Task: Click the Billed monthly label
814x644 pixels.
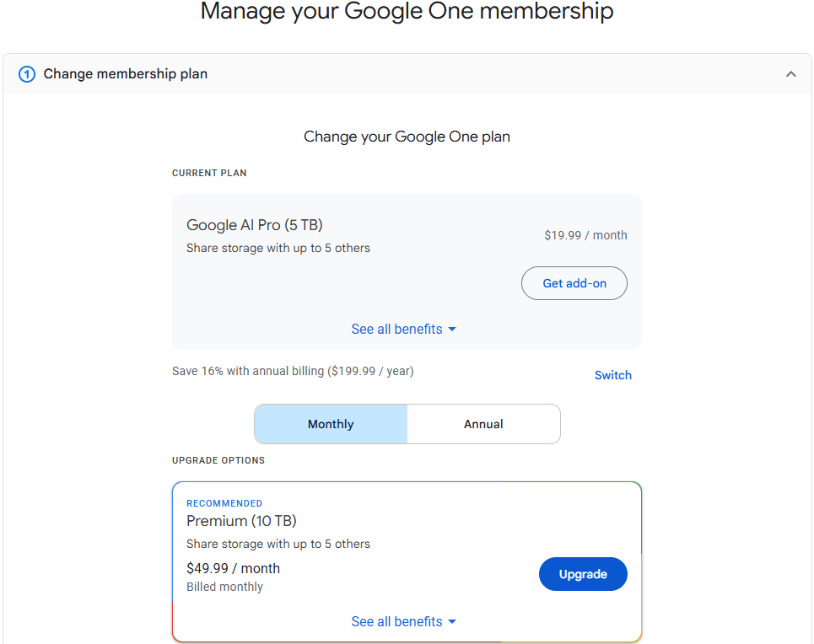Action: (224, 587)
